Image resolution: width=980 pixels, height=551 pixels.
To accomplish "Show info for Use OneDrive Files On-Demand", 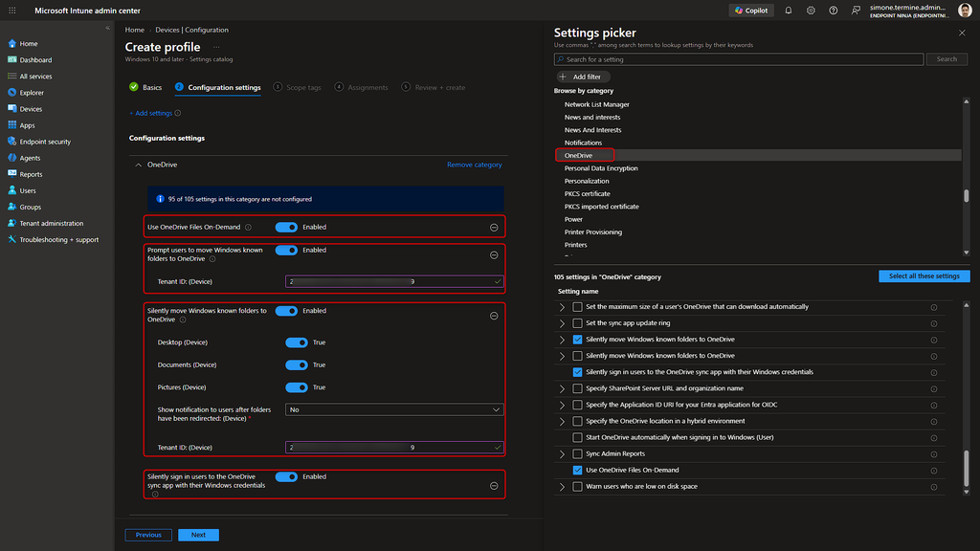I will 248,228.
